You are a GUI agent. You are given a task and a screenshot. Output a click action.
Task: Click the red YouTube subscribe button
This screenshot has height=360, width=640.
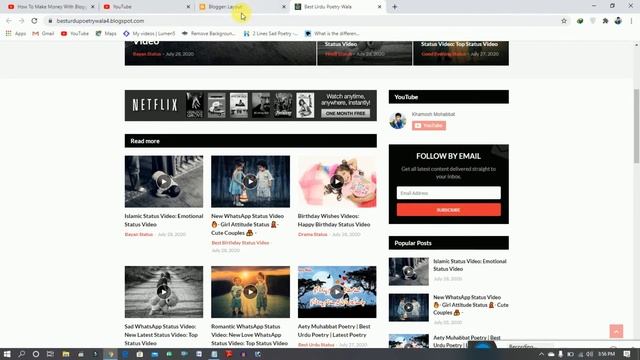[x=429, y=125]
